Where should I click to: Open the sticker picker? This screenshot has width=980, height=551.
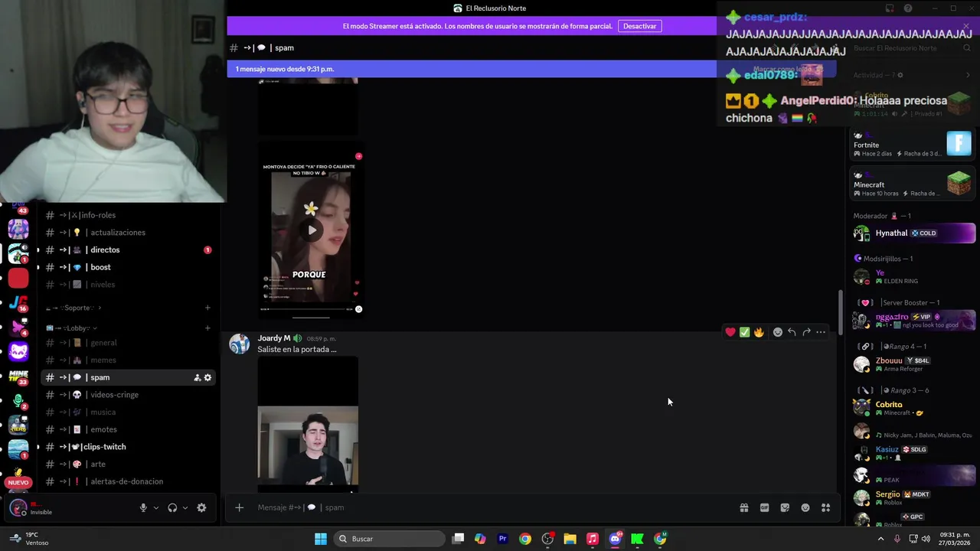[785, 507]
